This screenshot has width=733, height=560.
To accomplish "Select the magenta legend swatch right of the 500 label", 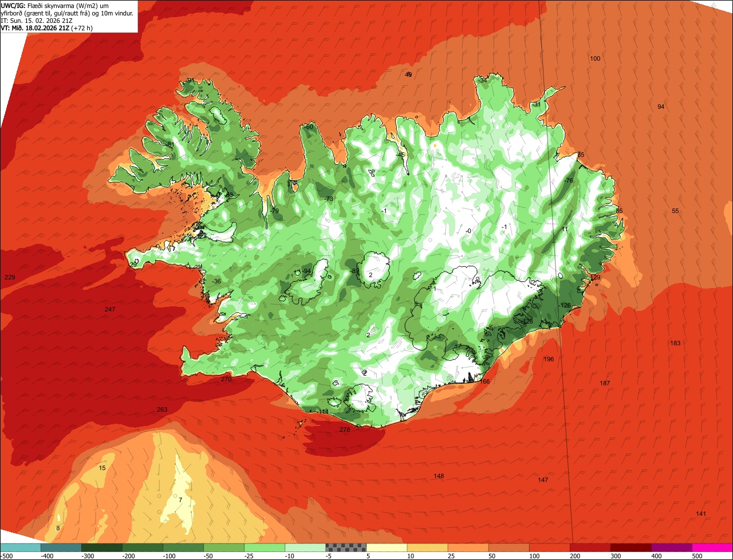I will 712,547.
